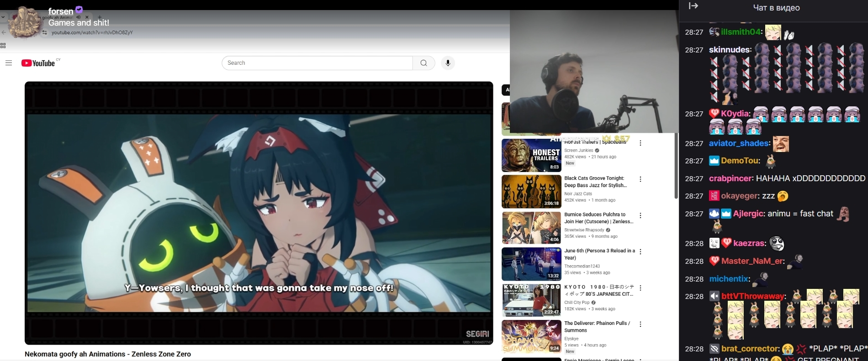Open Chill City Pop channel name
This screenshot has width=868, height=361.
tap(577, 302)
